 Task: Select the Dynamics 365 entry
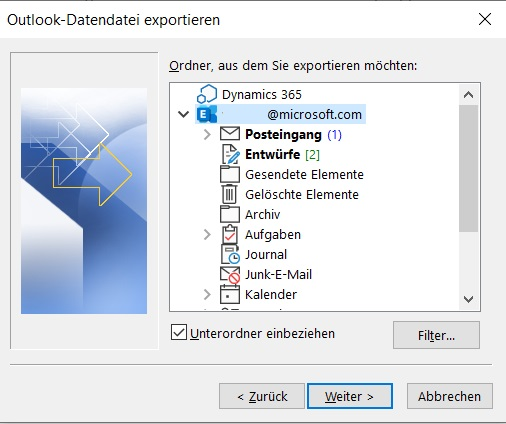(x=262, y=95)
